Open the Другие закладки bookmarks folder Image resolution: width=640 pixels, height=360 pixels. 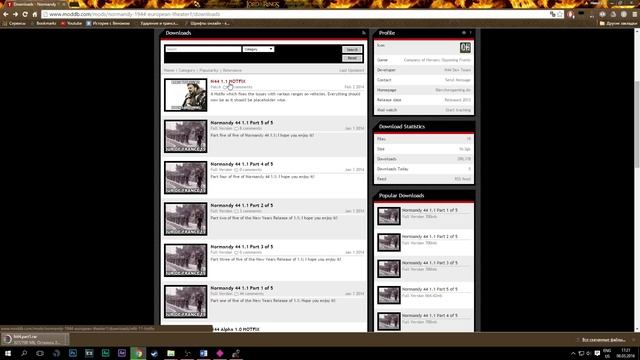click(x=618, y=23)
